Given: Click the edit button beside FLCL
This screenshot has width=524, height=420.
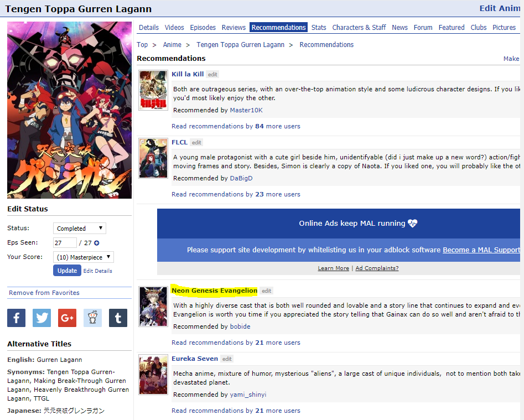Looking at the screenshot, I should pos(196,142).
